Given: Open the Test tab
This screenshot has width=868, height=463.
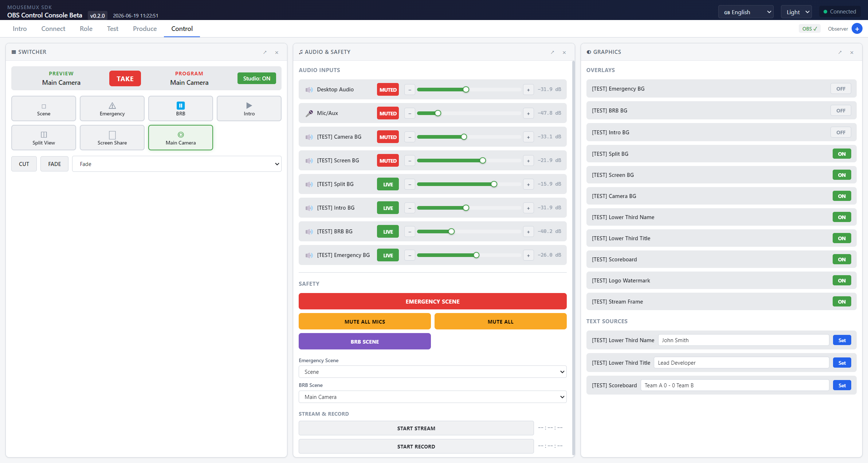Looking at the screenshot, I should click(x=113, y=29).
